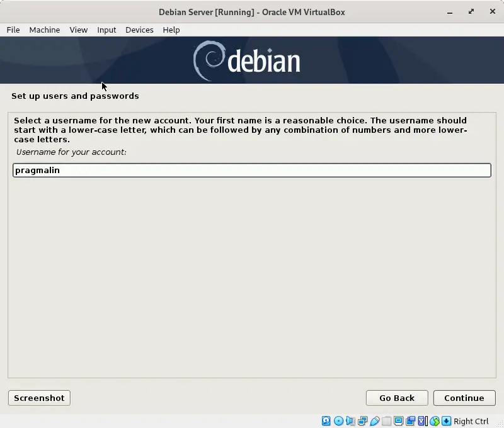Click the Go Back button
Screen dimensions: 504x428
(397, 398)
